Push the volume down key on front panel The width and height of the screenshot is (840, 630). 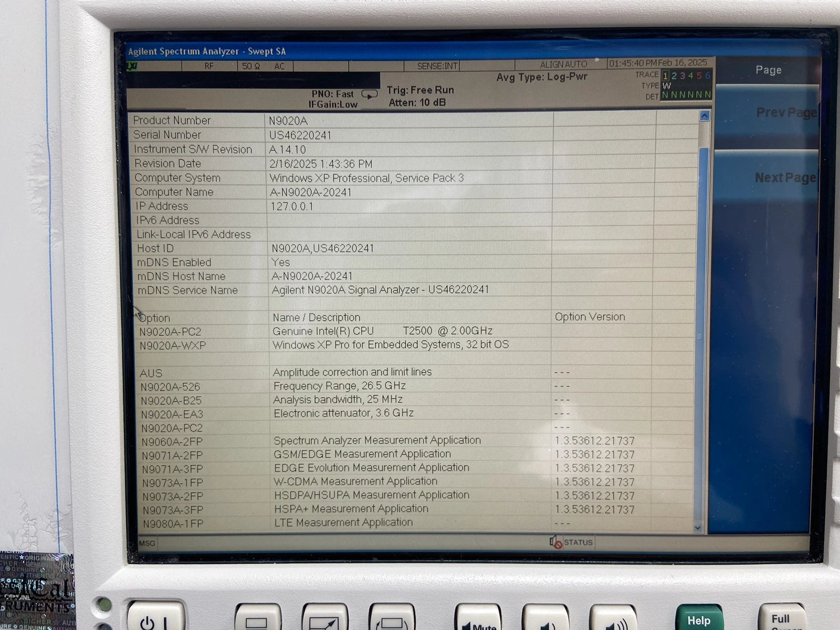[545, 618]
